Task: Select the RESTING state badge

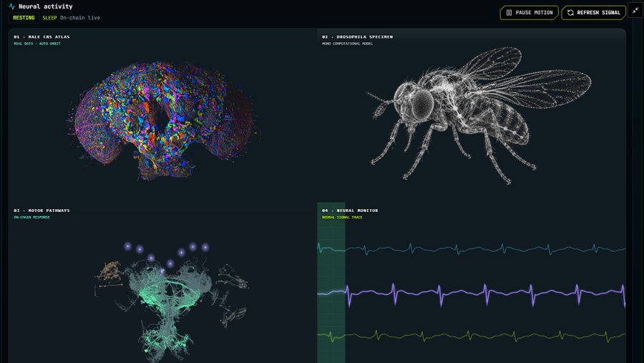Action: pyautogui.click(x=24, y=18)
